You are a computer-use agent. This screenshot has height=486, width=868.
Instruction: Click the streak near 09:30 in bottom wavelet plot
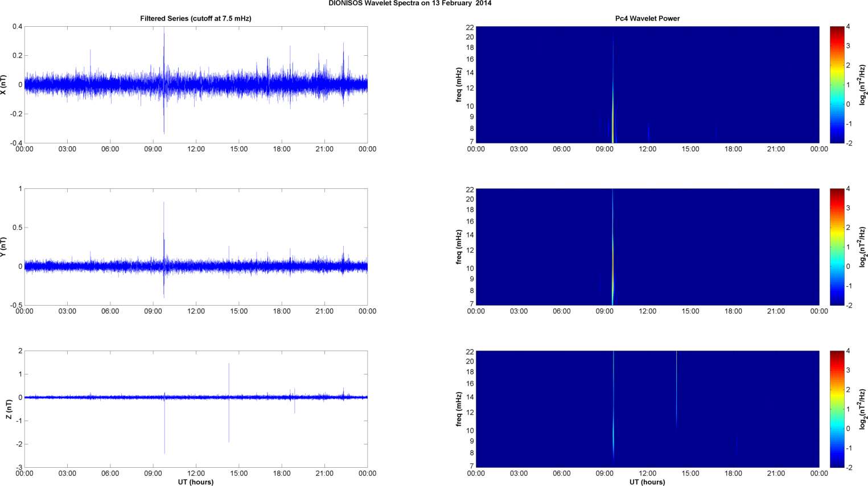[614, 407]
